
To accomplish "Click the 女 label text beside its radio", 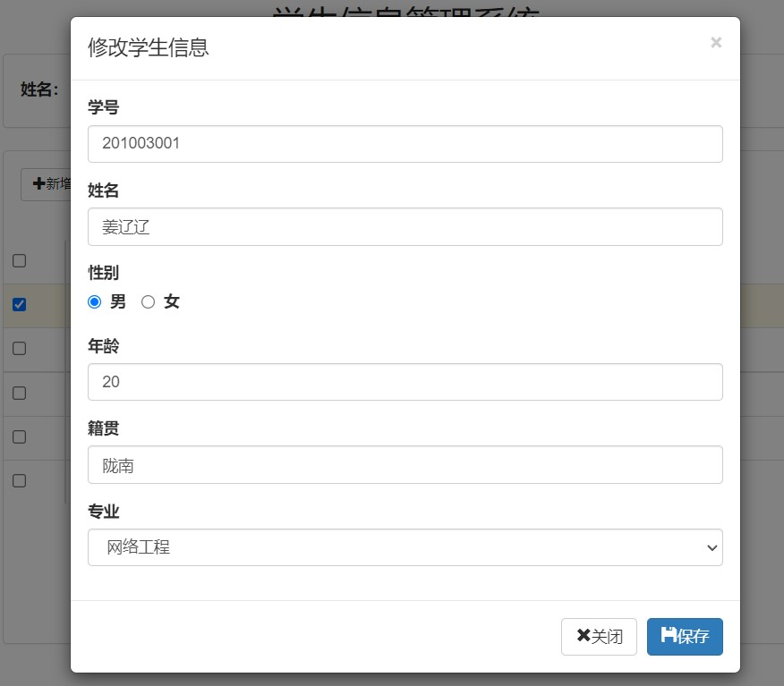I will (172, 302).
